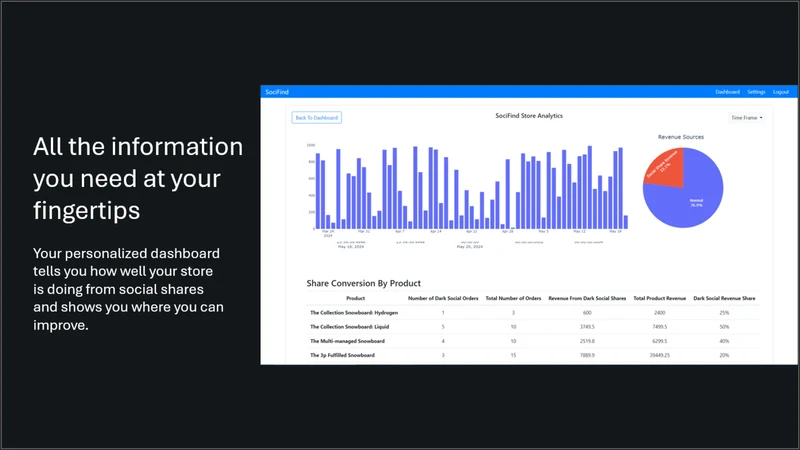The width and height of the screenshot is (800, 450).
Task: Go to Settings in the navbar
Action: (756, 92)
